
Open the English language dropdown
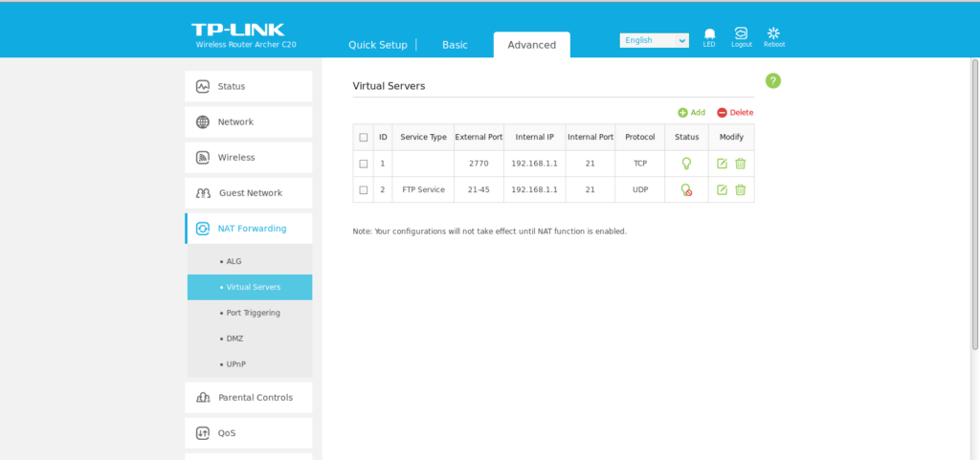pos(655,40)
